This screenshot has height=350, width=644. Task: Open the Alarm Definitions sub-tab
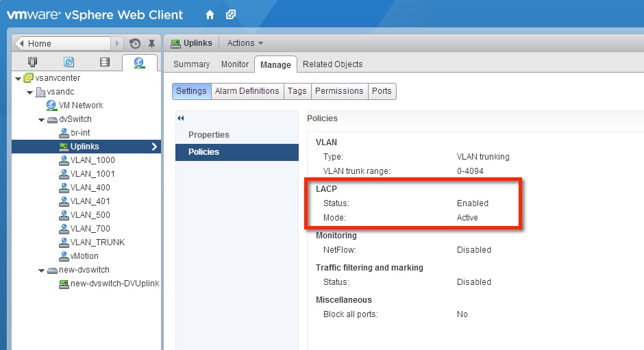coord(247,91)
